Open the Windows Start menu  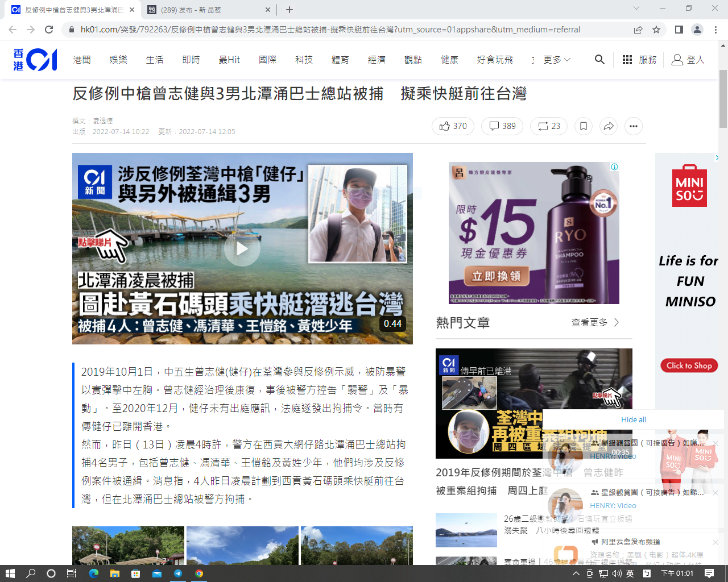tap(10, 573)
